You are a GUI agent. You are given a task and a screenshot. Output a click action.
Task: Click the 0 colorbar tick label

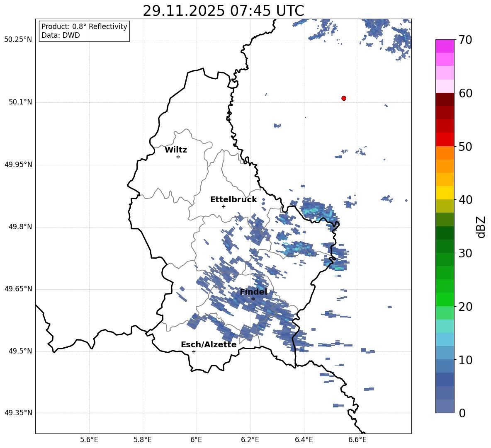(462, 413)
